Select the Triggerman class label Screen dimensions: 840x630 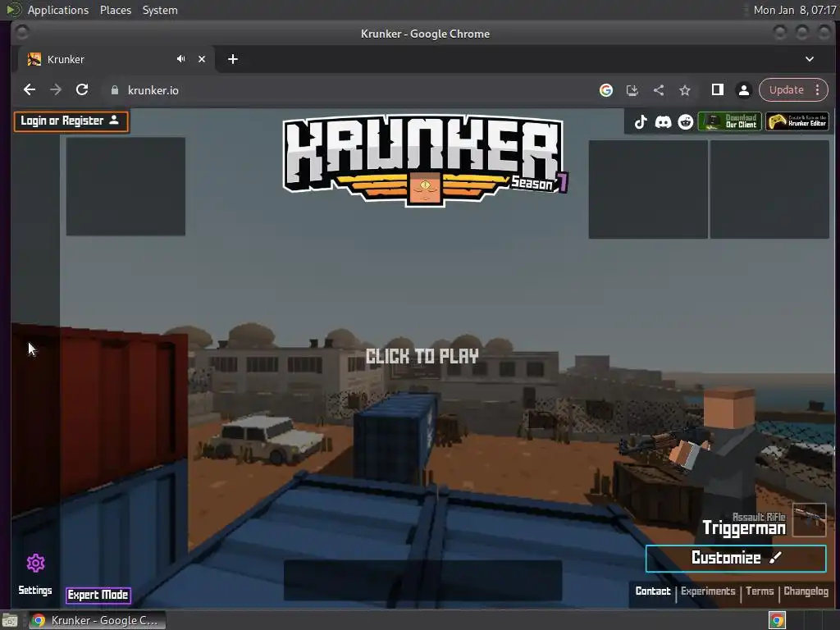[743, 528]
